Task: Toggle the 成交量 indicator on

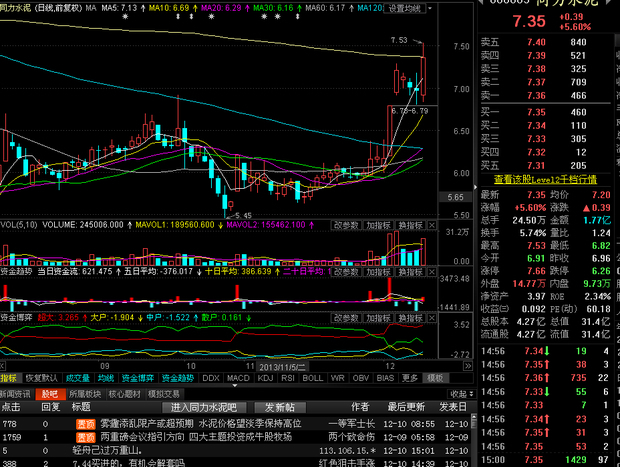Action: pos(78,378)
